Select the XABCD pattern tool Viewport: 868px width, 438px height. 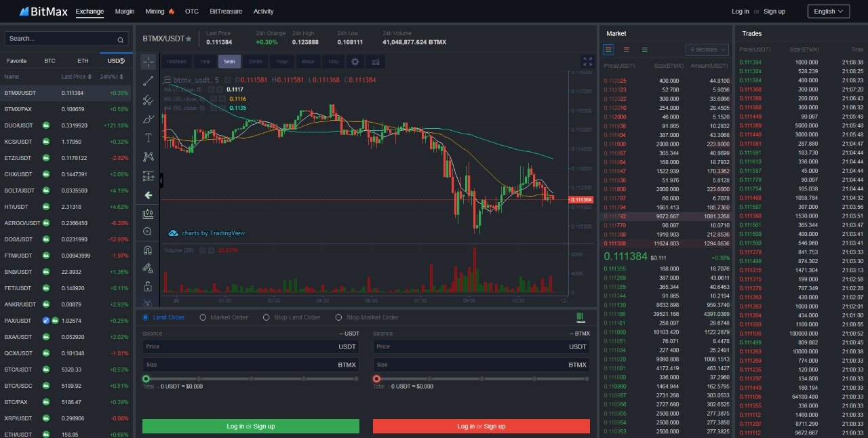[x=149, y=157]
